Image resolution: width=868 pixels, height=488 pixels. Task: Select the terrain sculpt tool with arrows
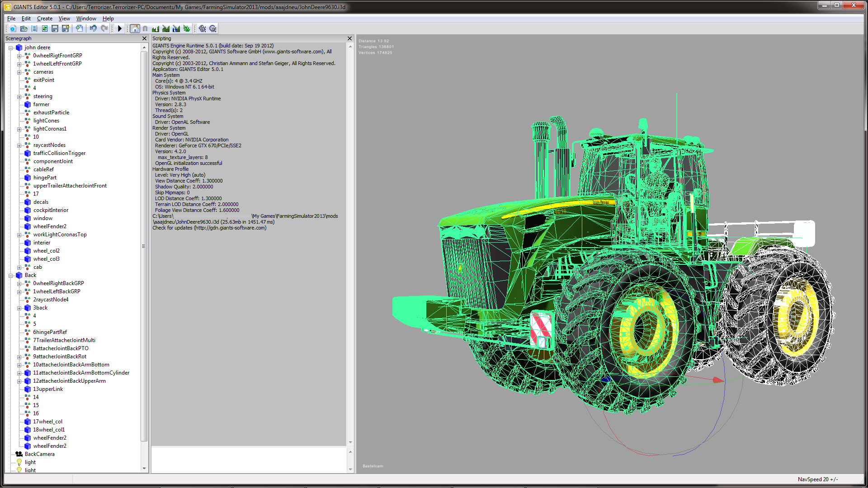coord(156,28)
